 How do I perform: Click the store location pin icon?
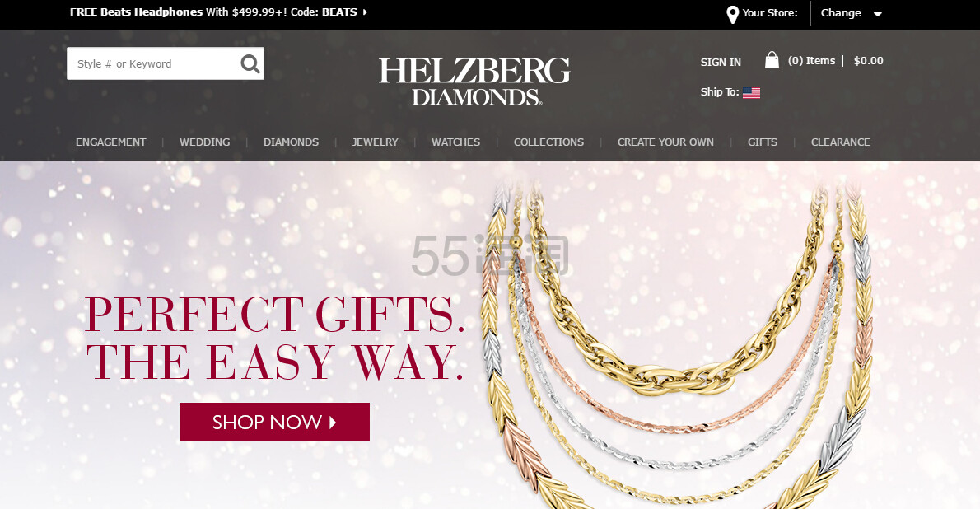732,14
